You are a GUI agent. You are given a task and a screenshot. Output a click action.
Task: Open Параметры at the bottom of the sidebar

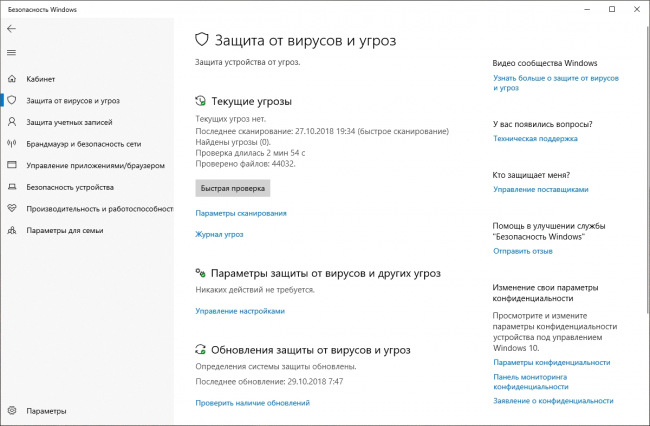pyautogui.click(x=46, y=411)
